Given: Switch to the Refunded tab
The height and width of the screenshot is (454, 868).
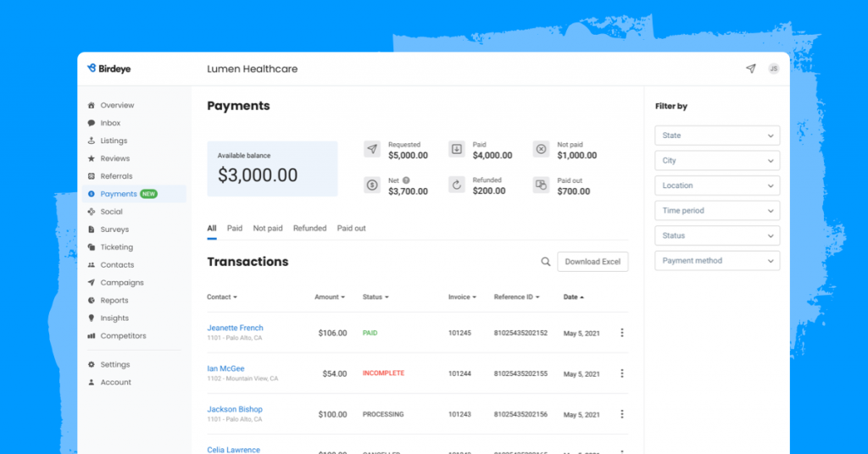Looking at the screenshot, I should coord(309,229).
